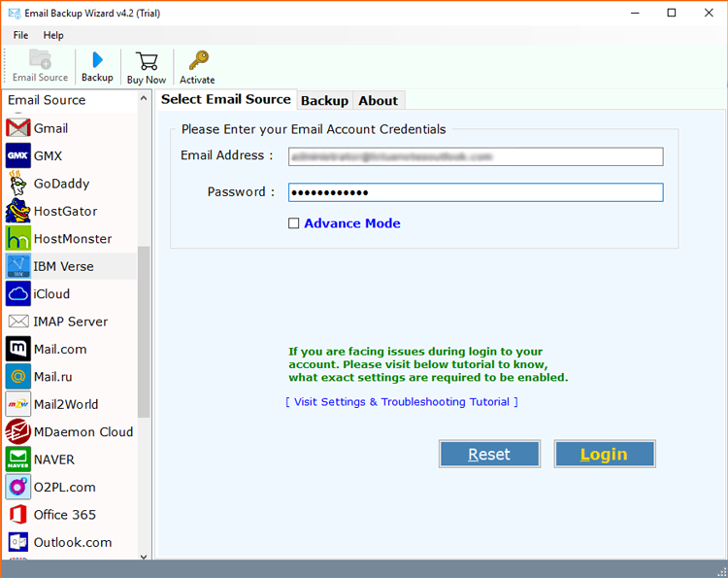Image resolution: width=728 pixels, height=578 pixels.
Task: Click the Advance Mode label text
Action: click(x=352, y=223)
